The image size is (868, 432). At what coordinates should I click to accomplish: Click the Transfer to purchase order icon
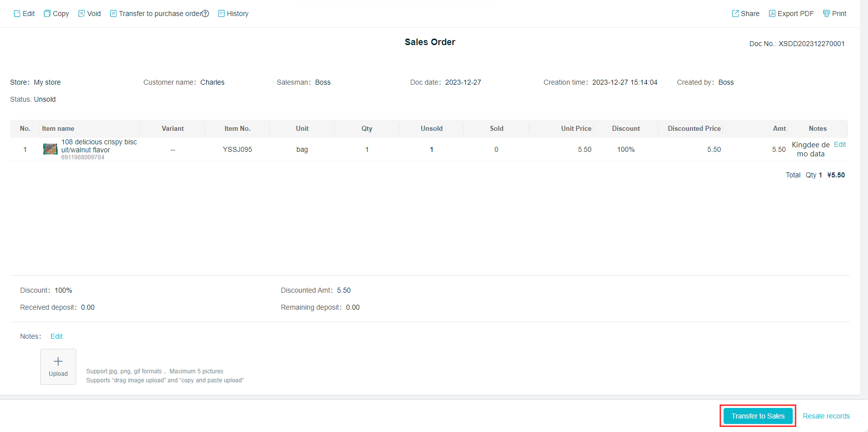pos(113,14)
